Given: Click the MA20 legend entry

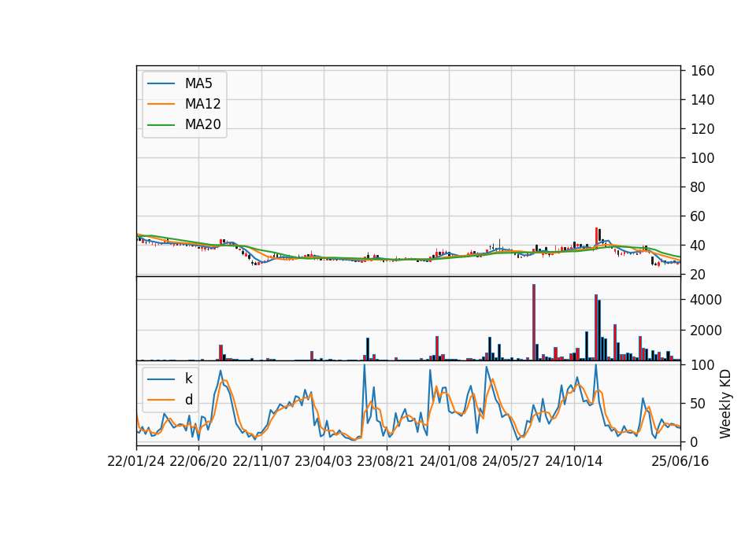Looking at the screenshot, I should (184, 124).
